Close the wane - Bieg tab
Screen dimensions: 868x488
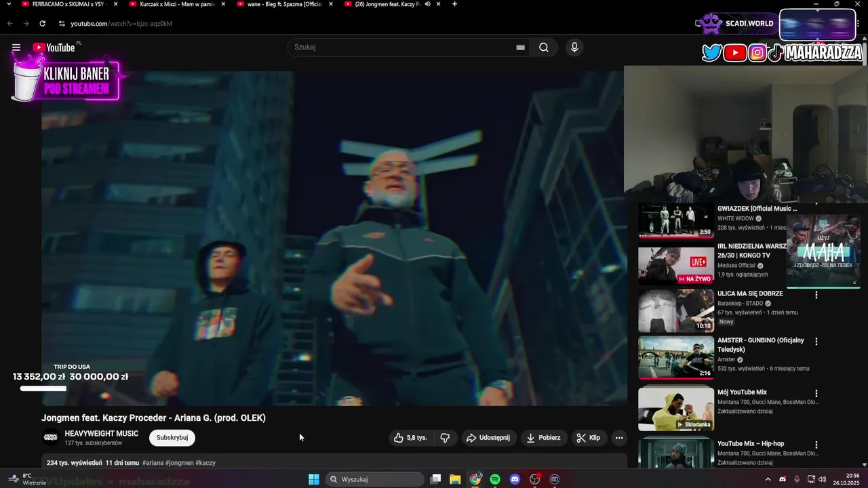pyautogui.click(x=330, y=4)
